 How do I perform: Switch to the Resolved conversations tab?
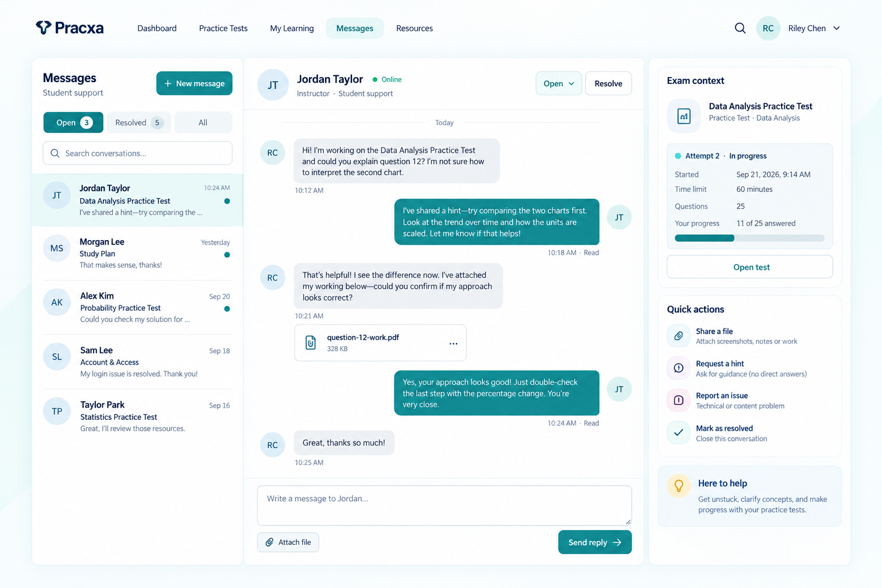(139, 122)
